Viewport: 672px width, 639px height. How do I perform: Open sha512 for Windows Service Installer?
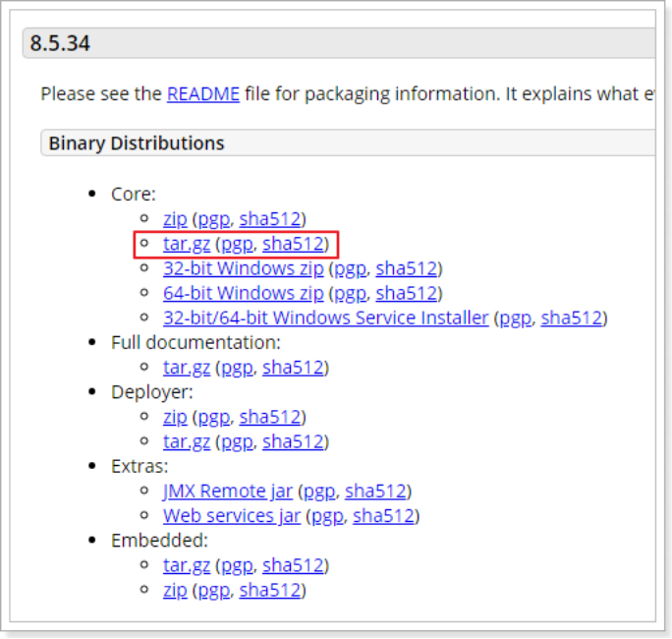pos(572,319)
